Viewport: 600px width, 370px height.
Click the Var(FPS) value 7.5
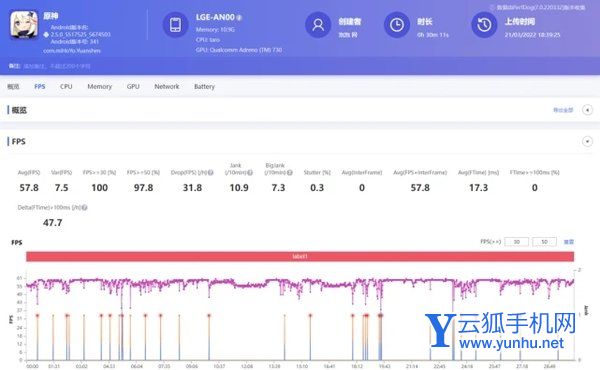[x=61, y=188]
